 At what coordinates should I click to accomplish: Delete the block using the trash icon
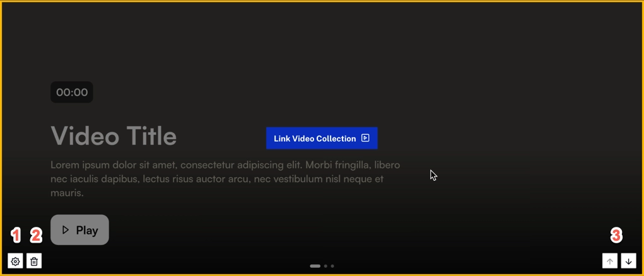coord(35,261)
